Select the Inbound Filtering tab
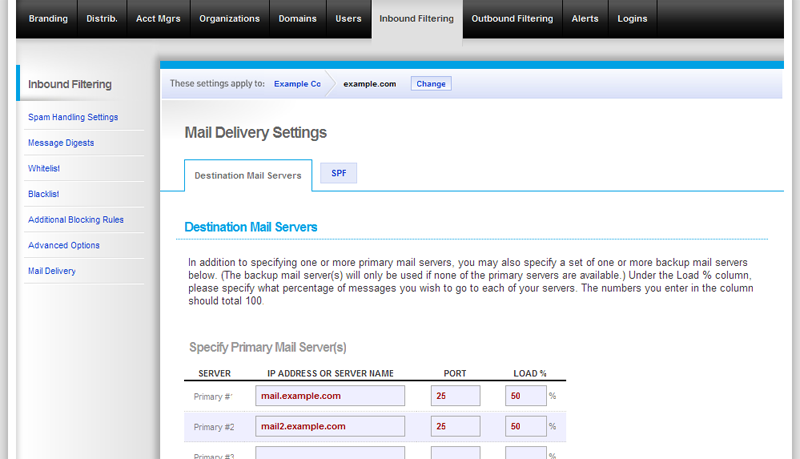Viewport: 800px width, 459px height. (x=417, y=19)
